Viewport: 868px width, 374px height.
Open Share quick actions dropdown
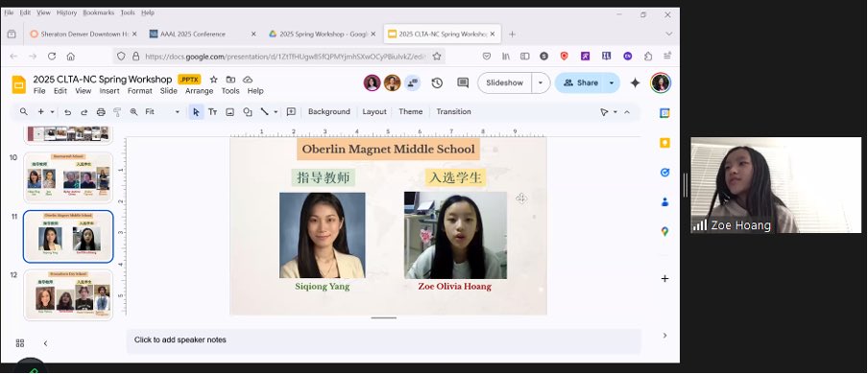pyautogui.click(x=612, y=83)
